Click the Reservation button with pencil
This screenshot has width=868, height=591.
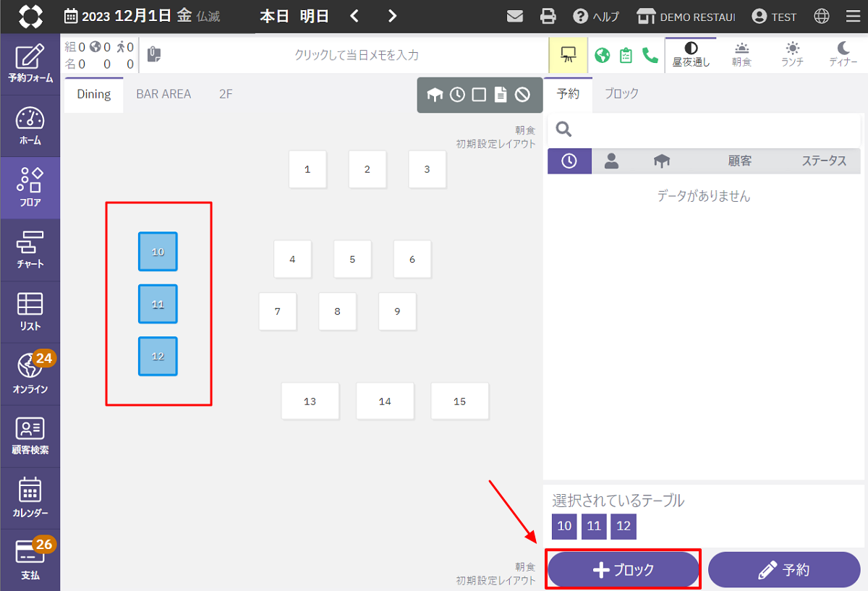784,570
